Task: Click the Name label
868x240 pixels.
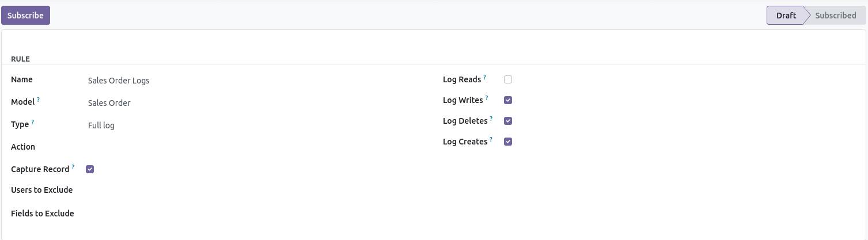Action: (22, 79)
